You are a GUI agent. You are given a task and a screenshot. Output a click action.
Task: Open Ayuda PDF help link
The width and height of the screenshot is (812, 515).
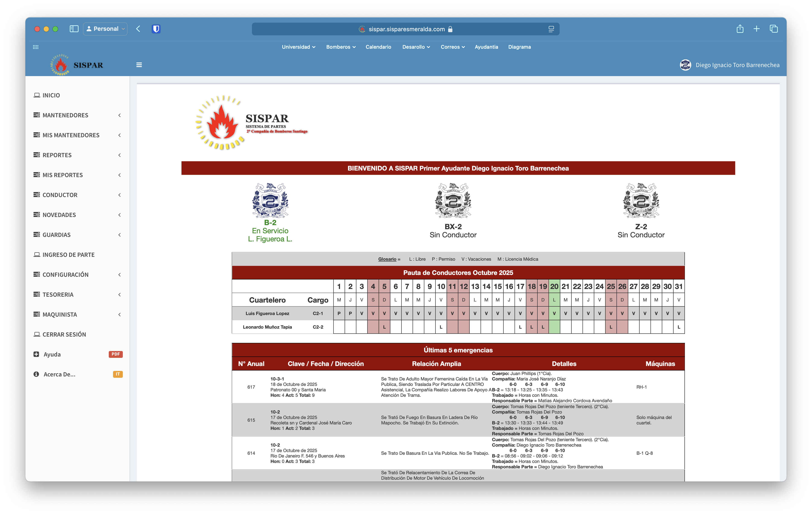[52, 354]
